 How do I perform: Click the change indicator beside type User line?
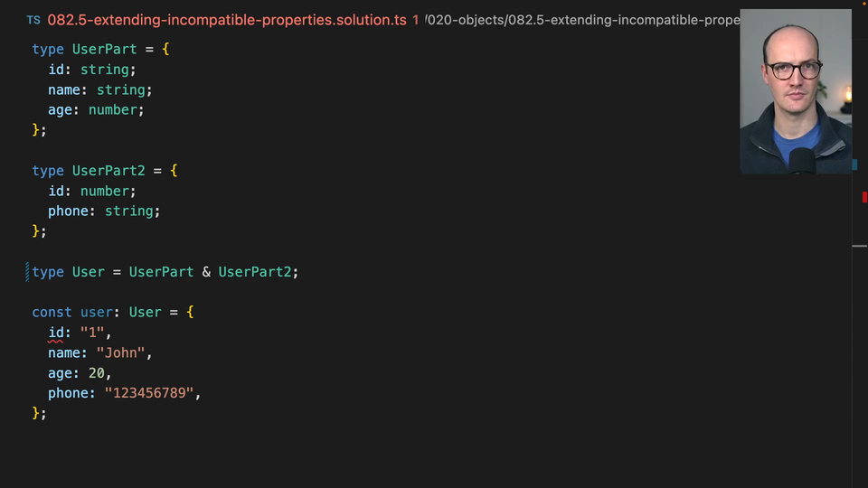pyautogui.click(x=28, y=272)
